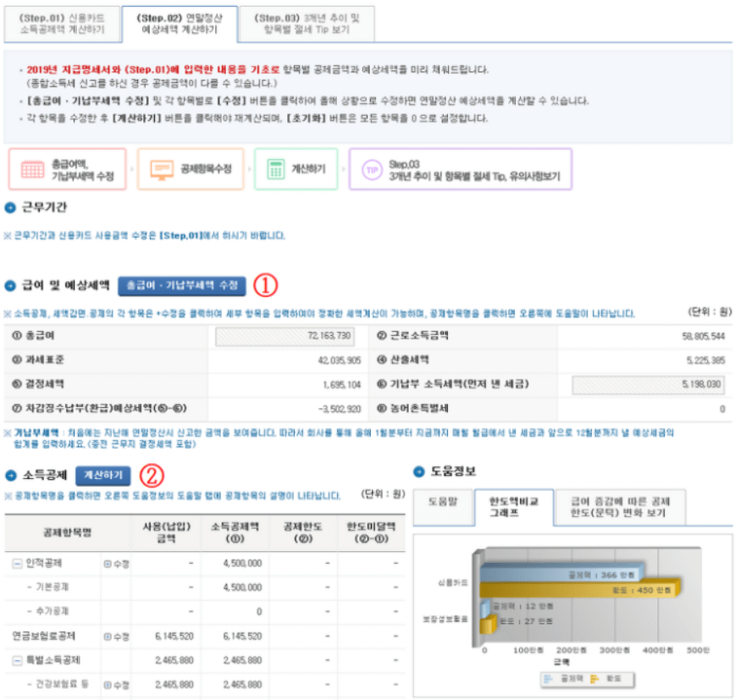The image size is (735, 700).
Task: Click the 사용(납입) 금액 column header
Action: 167,532
